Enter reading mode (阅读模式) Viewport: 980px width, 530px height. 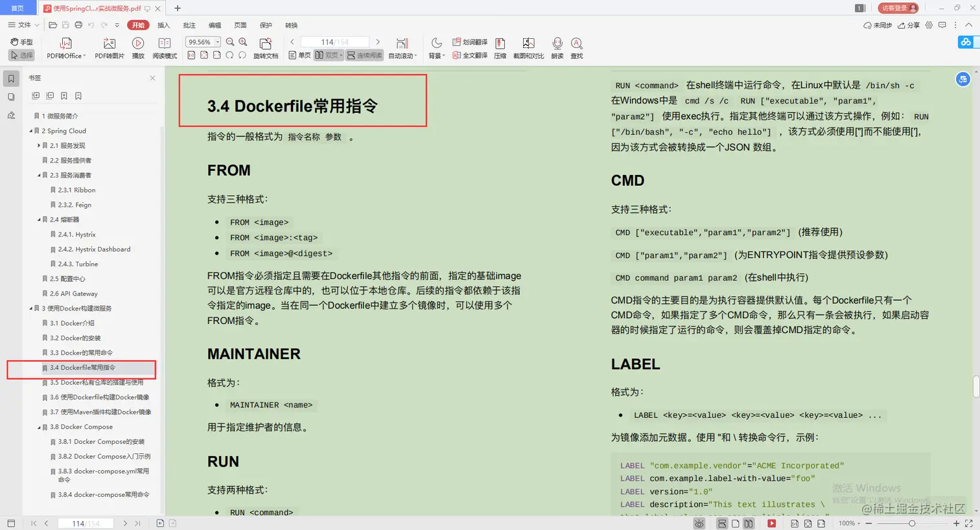[x=164, y=45]
